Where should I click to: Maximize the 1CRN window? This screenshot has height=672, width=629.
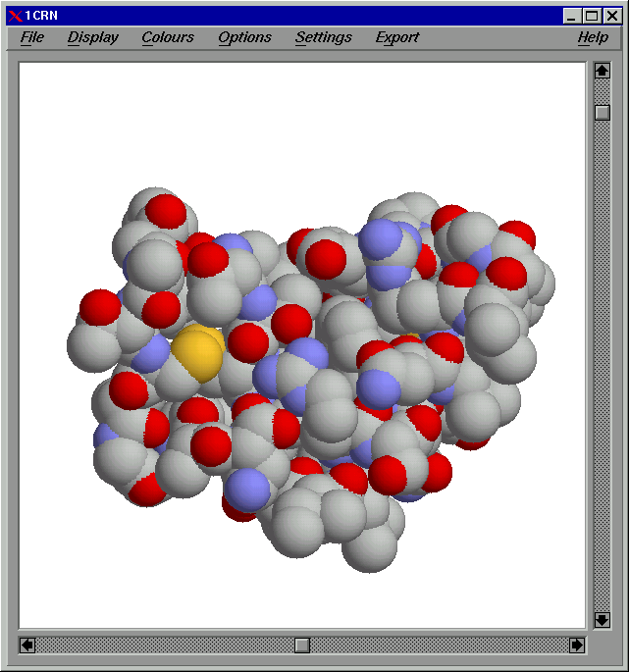point(592,17)
